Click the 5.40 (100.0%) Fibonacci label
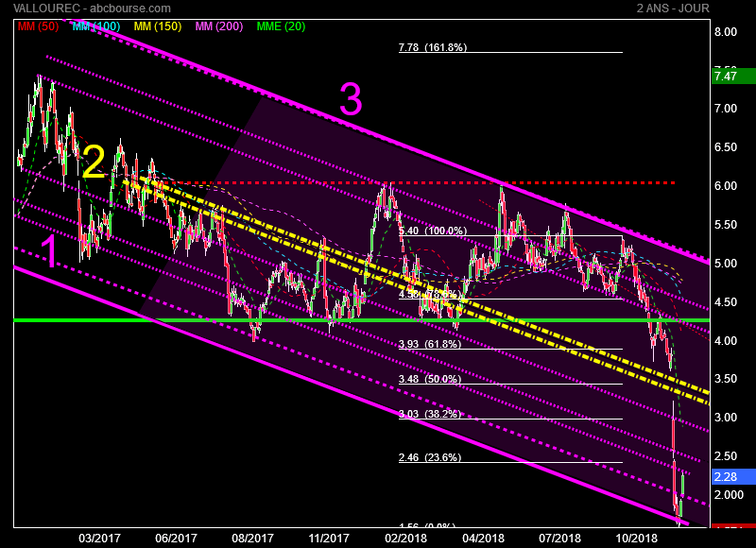 pos(433,231)
